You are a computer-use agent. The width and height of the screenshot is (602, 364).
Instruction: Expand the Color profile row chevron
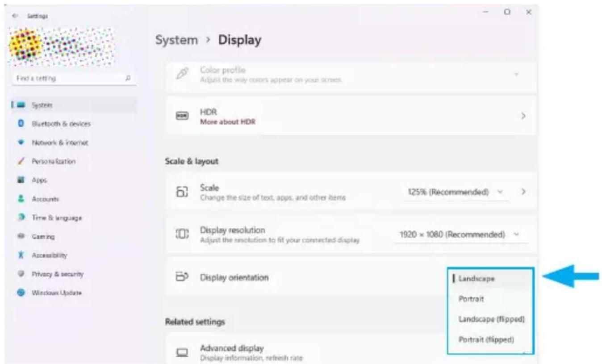coord(517,74)
